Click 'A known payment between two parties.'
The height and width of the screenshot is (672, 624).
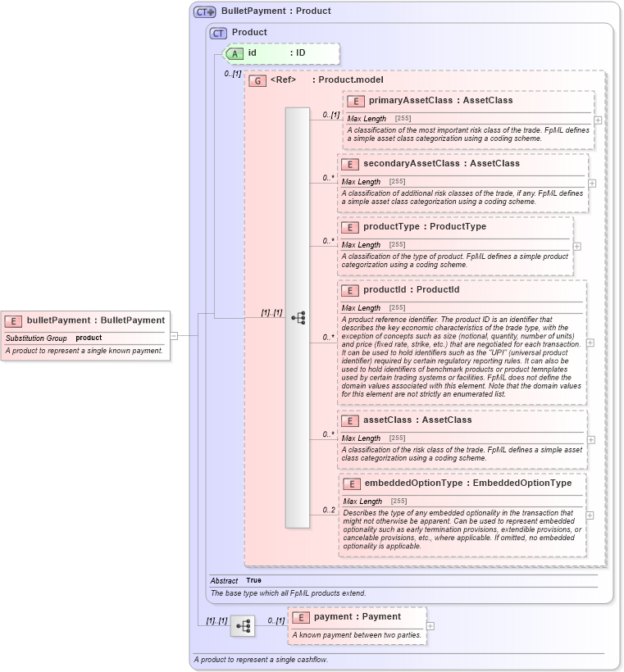point(357,635)
